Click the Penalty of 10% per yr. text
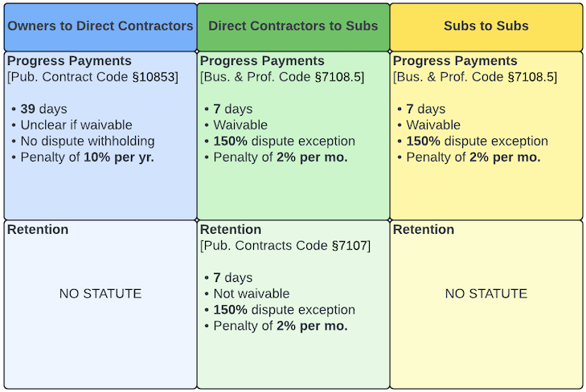Viewport: 586px width, 392px height. tap(87, 157)
